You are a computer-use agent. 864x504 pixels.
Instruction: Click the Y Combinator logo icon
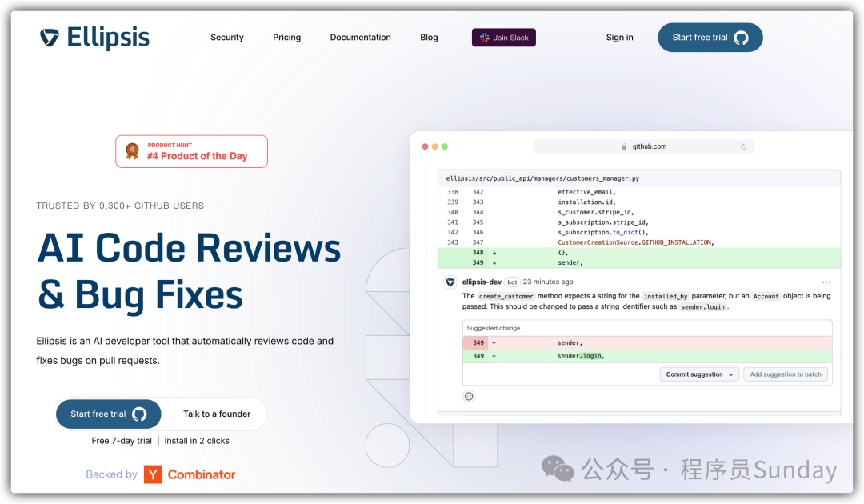pyautogui.click(x=153, y=474)
